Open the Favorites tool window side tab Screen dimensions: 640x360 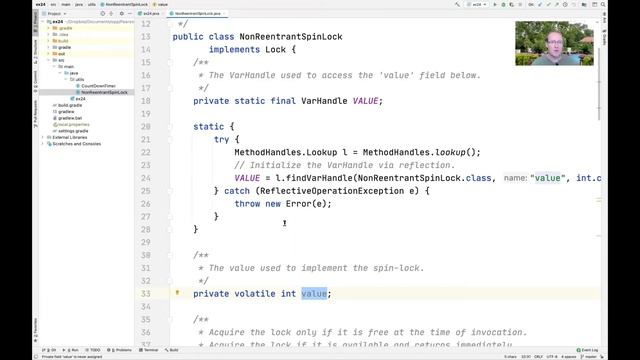(36, 329)
